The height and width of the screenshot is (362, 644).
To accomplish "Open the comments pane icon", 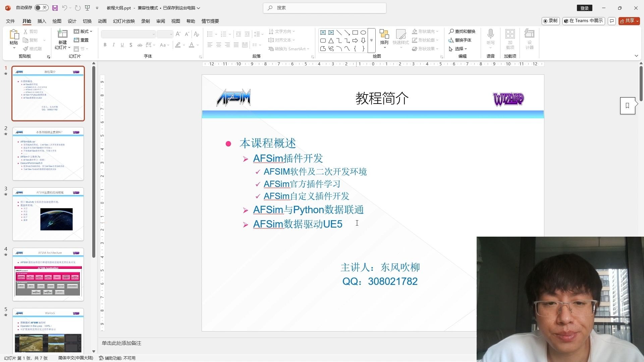I will [612, 21].
